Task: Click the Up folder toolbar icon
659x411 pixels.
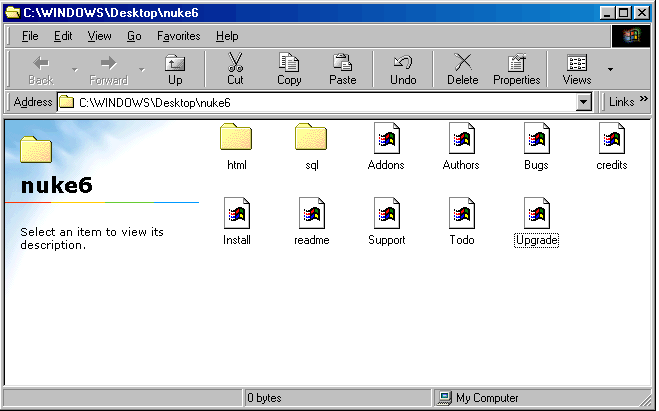Action: click(175, 63)
